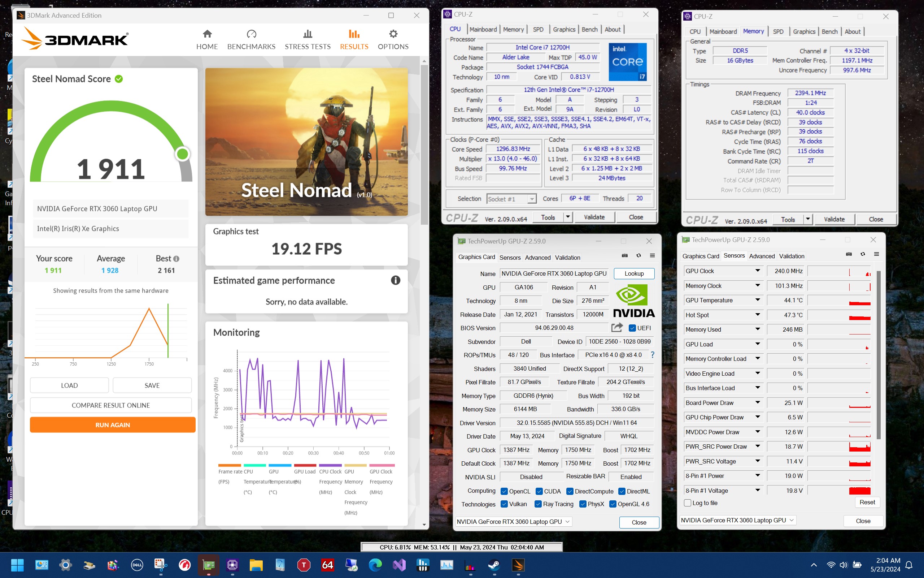Expand Tools dropdown arrow in CPU-Z Memory window
Image resolution: width=924 pixels, height=578 pixels.
coord(808,219)
